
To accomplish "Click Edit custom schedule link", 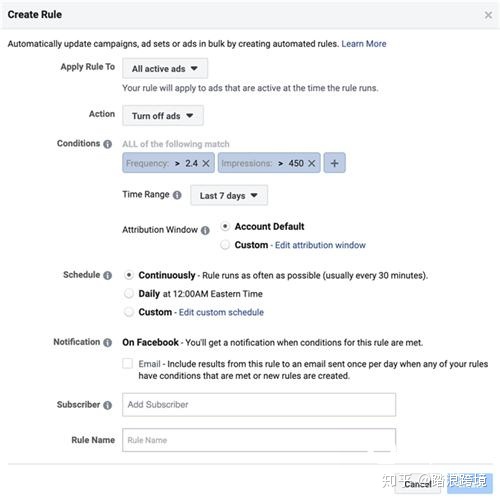I will pos(221,312).
